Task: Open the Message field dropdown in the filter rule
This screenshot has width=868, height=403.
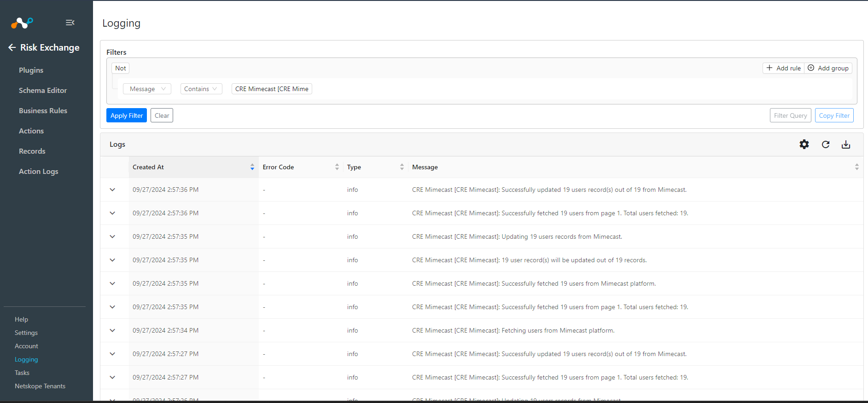Action: 147,89
